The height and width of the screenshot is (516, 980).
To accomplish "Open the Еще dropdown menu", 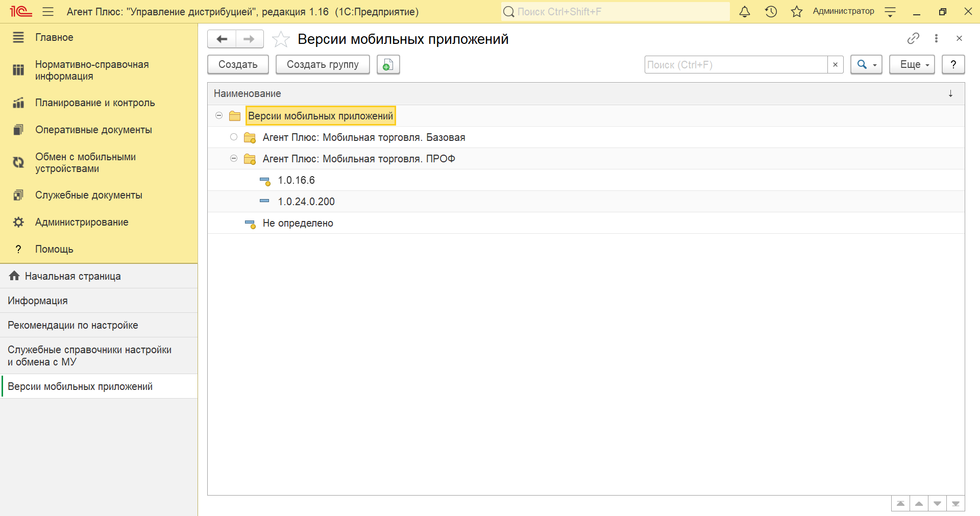I will point(912,65).
